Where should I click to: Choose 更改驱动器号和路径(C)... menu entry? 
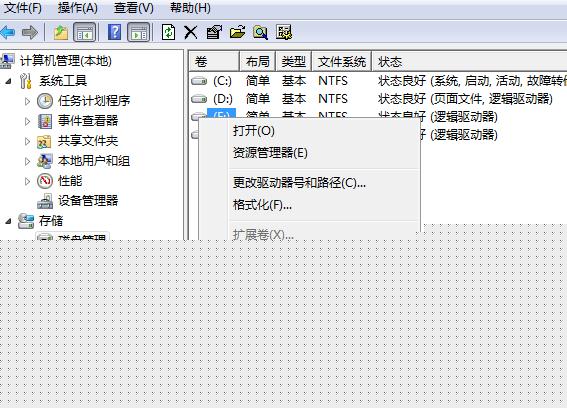pyautogui.click(x=299, y=183)
